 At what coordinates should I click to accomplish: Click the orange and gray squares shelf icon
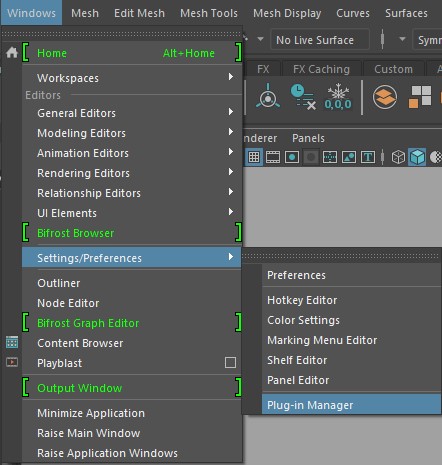pyautogui.click(x=420, y=97)
